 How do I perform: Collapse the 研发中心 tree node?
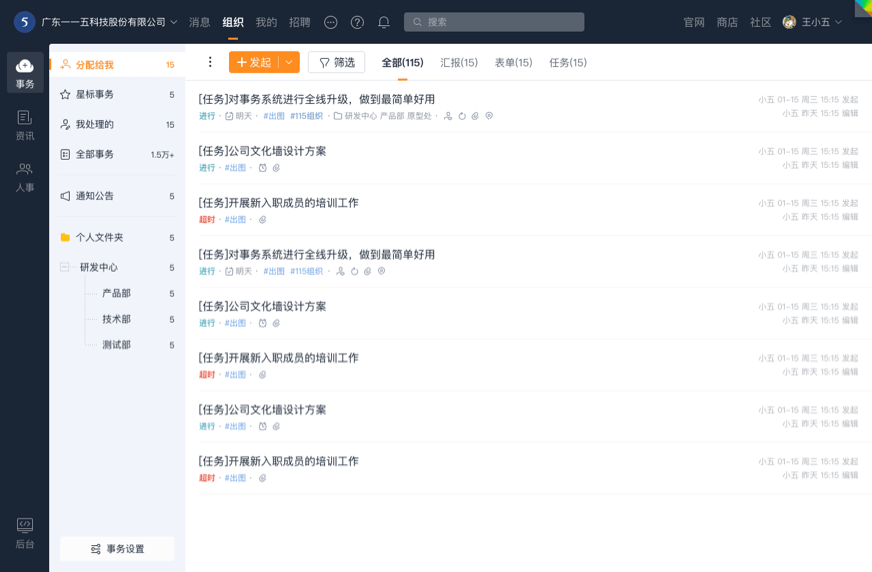[x=65, y=268]
